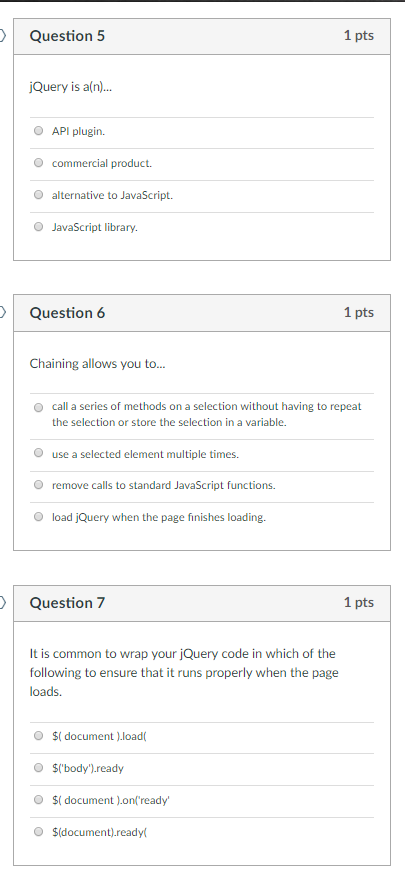This screenshot has width=405, height=880.
Task: Click the Question 6 header title
Action: (67, 313)
